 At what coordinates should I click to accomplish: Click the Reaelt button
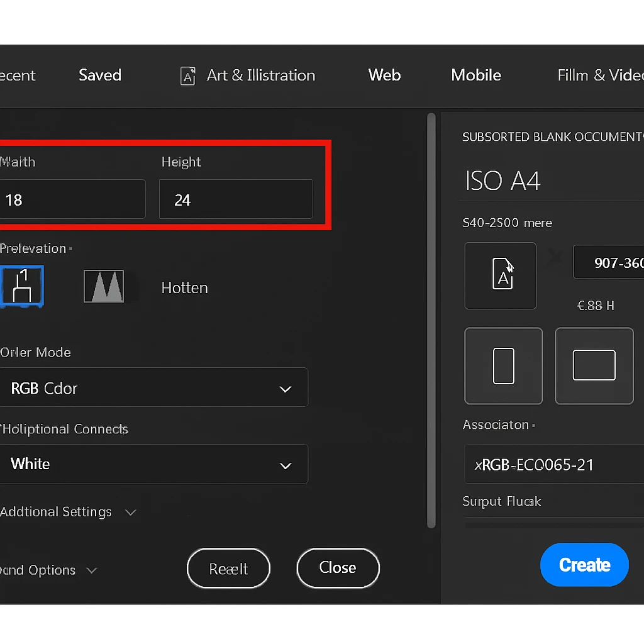(228, 569)
